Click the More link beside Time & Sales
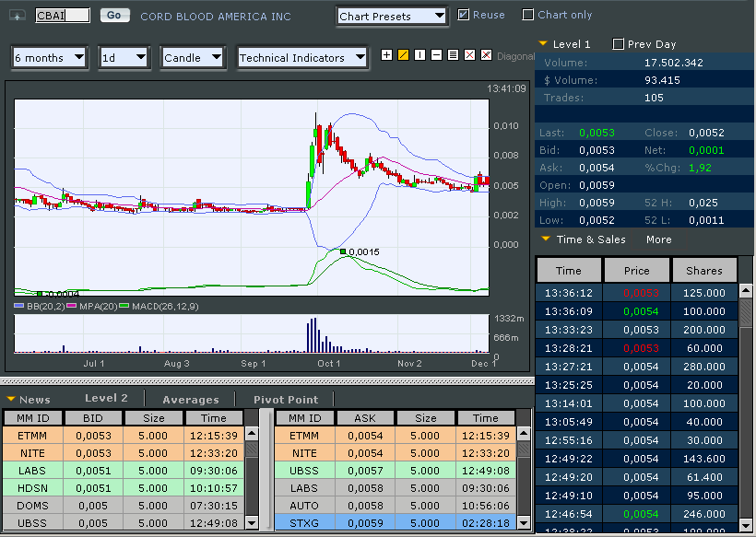Viewport: 756px width, 537px height. click(x=658, y=239)
